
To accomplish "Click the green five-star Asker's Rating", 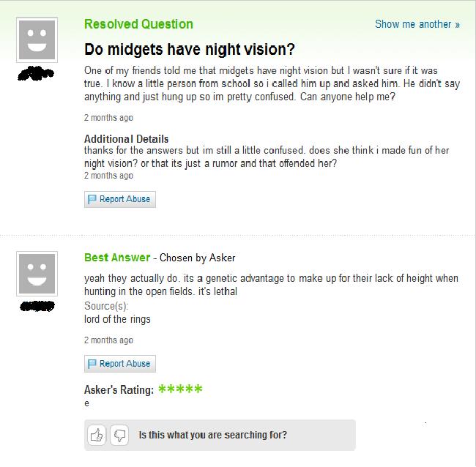I will click(x=180, y=389).
